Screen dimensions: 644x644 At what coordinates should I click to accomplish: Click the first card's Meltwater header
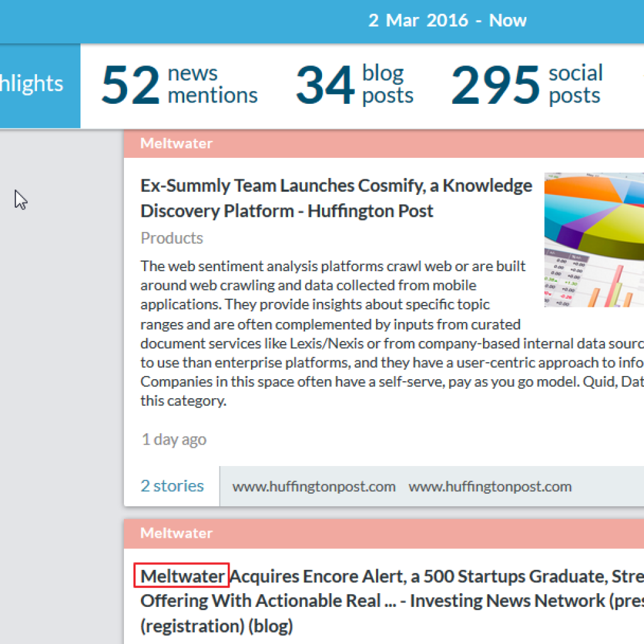(384, 143)
